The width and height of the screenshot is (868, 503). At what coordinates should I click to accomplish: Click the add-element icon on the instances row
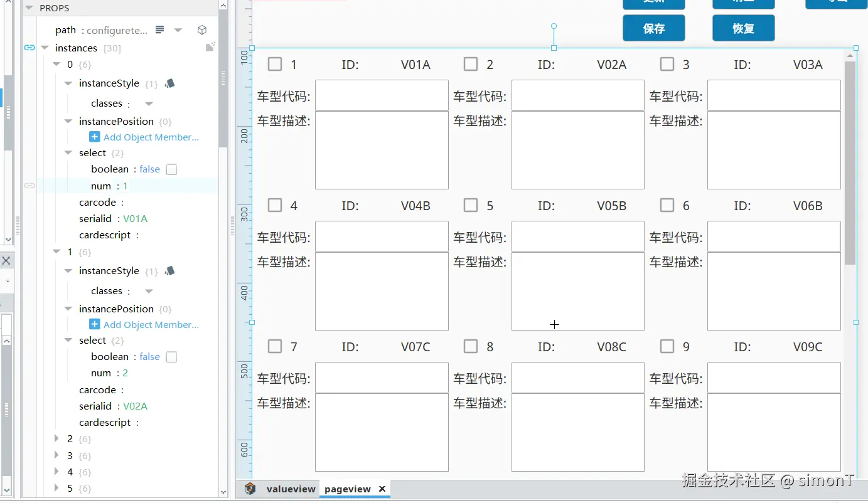click(210, 47)
